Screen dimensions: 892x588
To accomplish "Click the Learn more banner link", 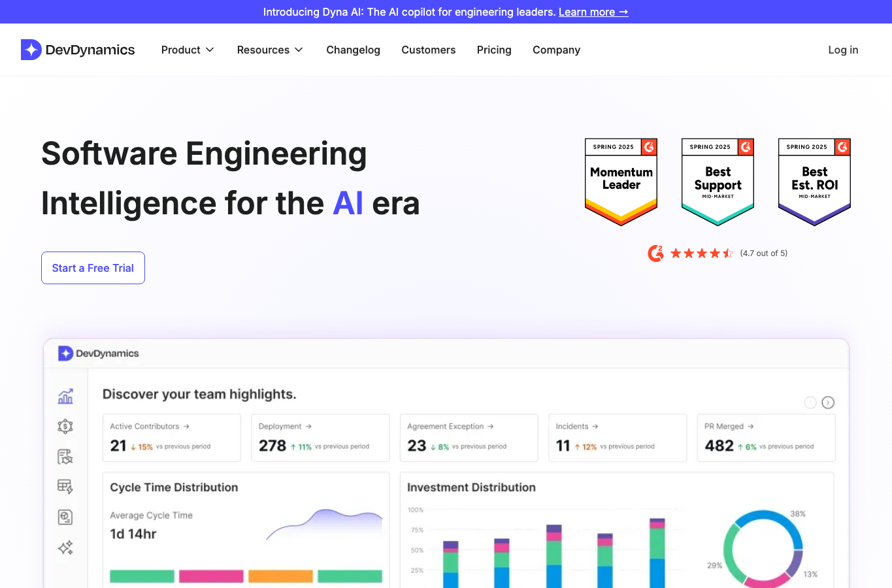I will (x=593, y=12).
